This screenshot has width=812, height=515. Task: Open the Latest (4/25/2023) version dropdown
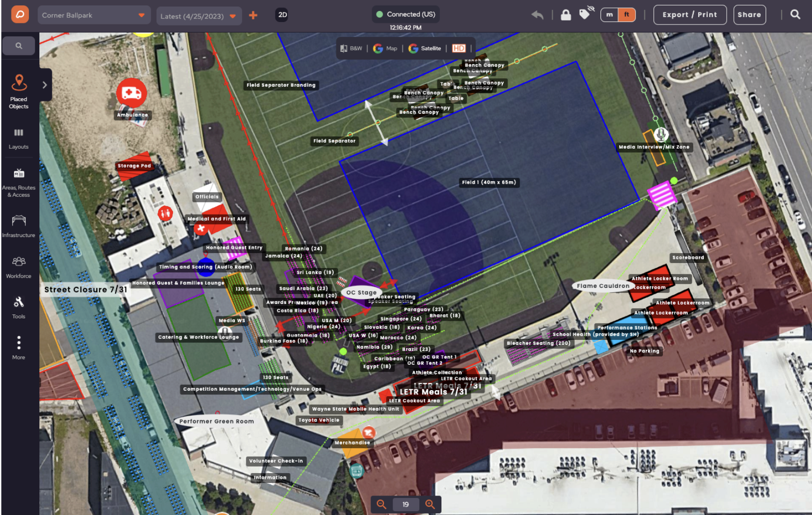(x=199, y=15)
